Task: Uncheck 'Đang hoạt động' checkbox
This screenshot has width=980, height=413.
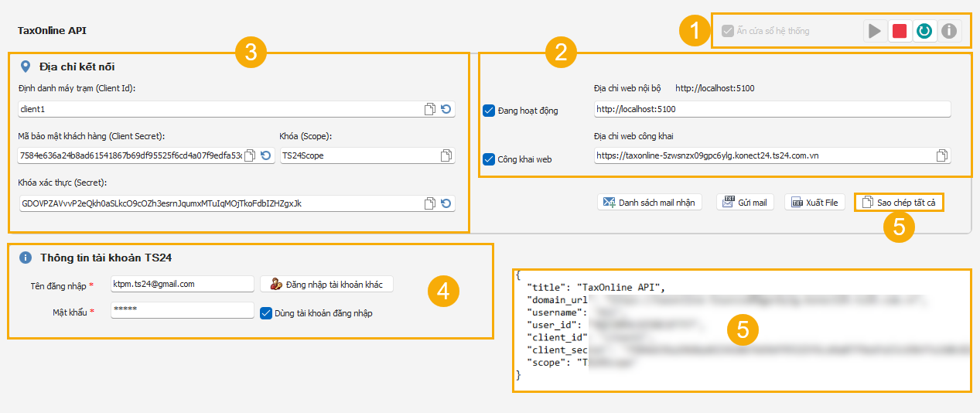Action: coord(489,111)
